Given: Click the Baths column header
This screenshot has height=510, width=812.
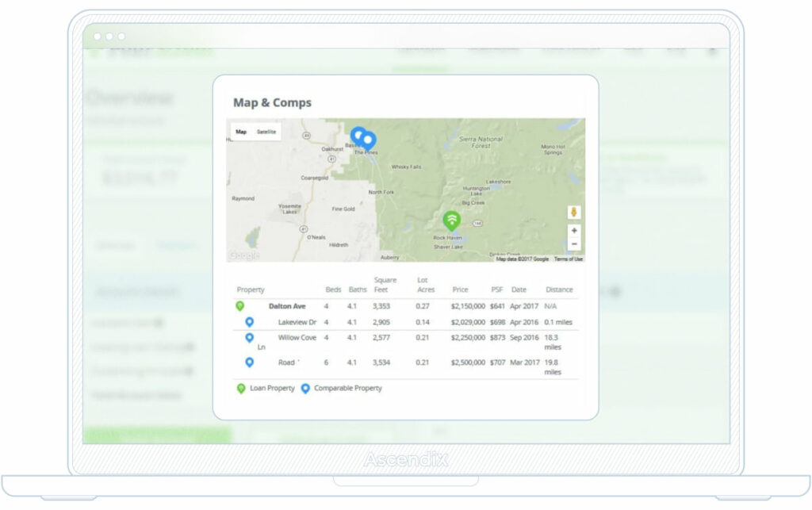Looking at the screenshot, I should click(x=358, y=290).
